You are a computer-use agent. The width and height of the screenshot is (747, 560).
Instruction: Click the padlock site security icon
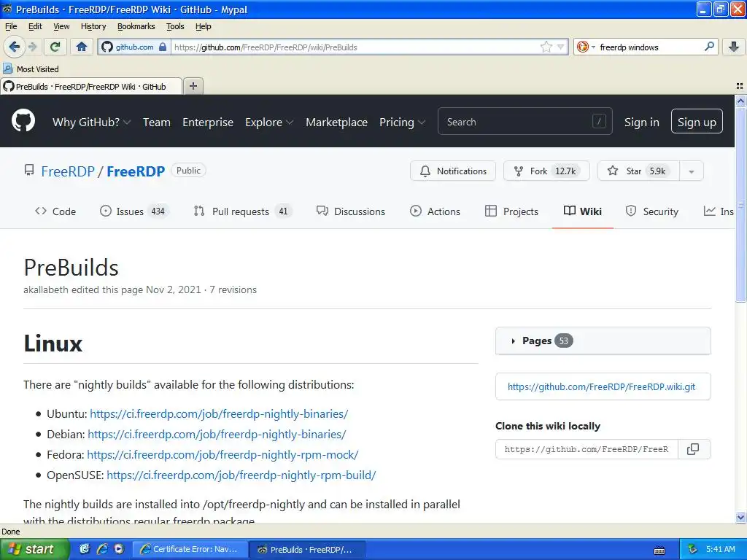[163, 47]
